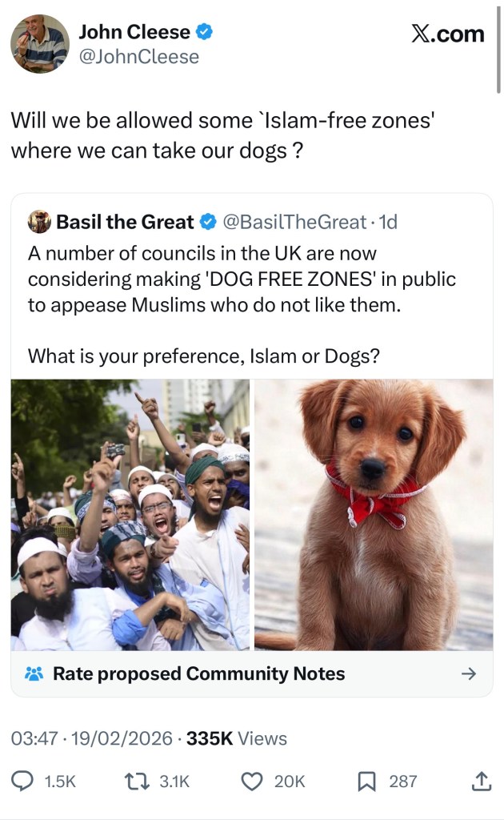Open John Cleese's profile picture

[x=40, y=44]
